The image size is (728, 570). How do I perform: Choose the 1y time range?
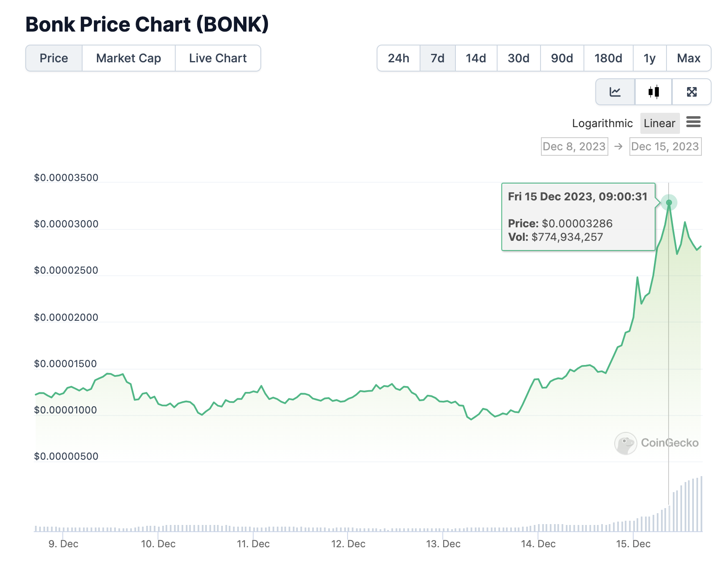pos(650,58)
